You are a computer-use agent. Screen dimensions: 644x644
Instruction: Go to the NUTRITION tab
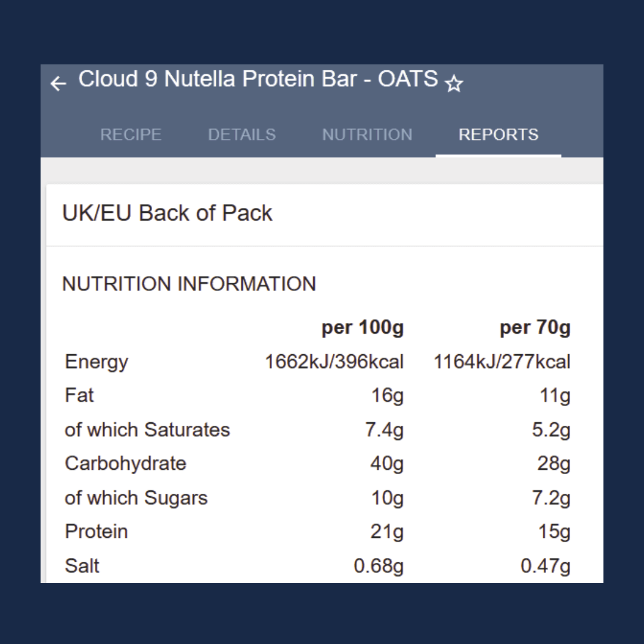tap(367, 135)
